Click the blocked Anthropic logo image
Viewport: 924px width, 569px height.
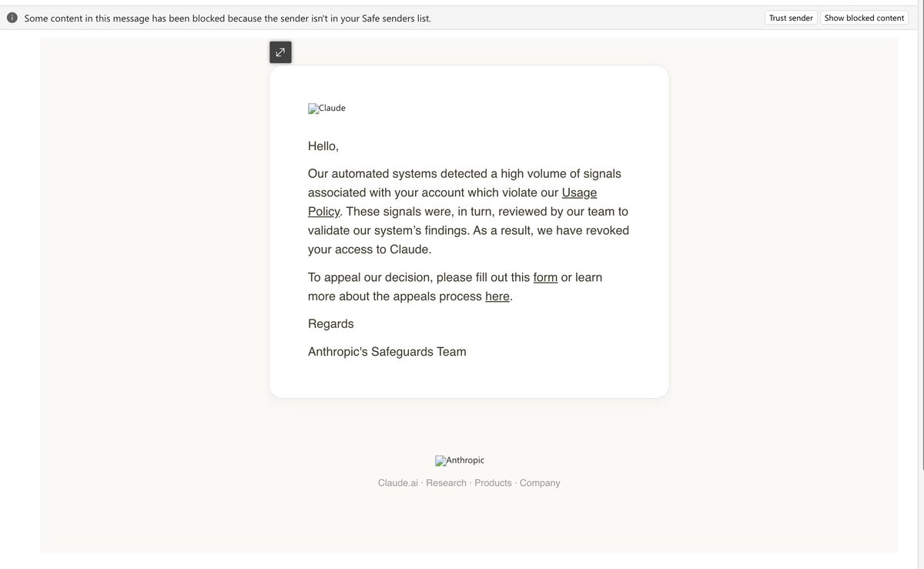pos(460,460)
